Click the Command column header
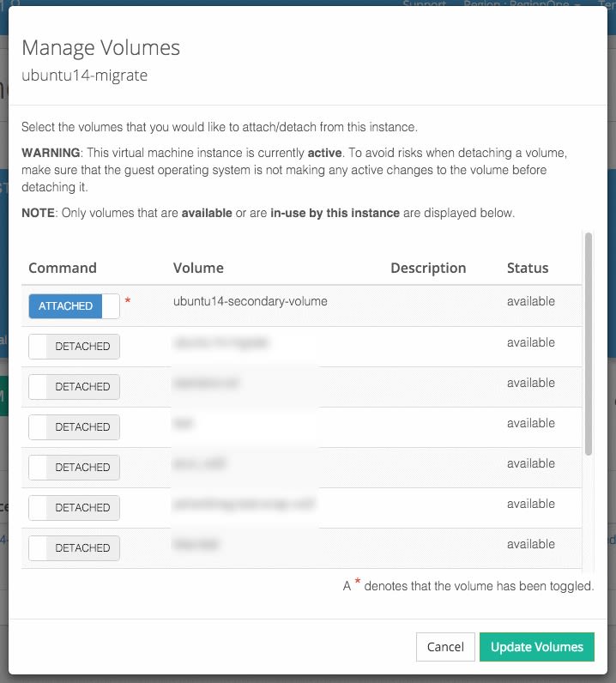616x683 pixels. [x=63, y=268]
